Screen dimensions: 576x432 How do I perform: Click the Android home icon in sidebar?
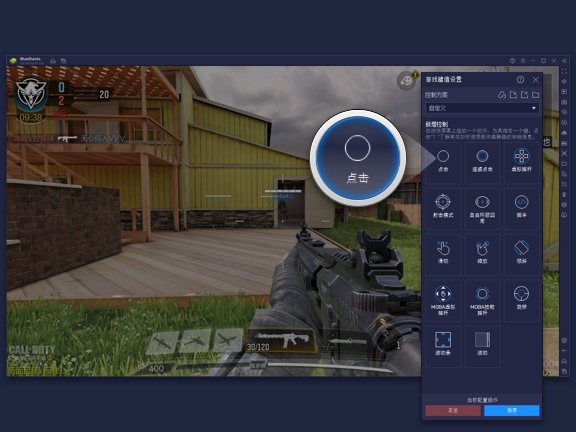(565, 361)
